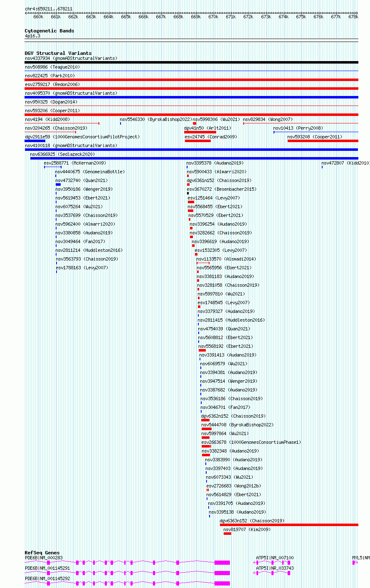Viewport: 370px width, 588px height.
Task: Open dgv2911e59 1000GenomesConsortiumPilotProject variant
Action: pos(82,137)
